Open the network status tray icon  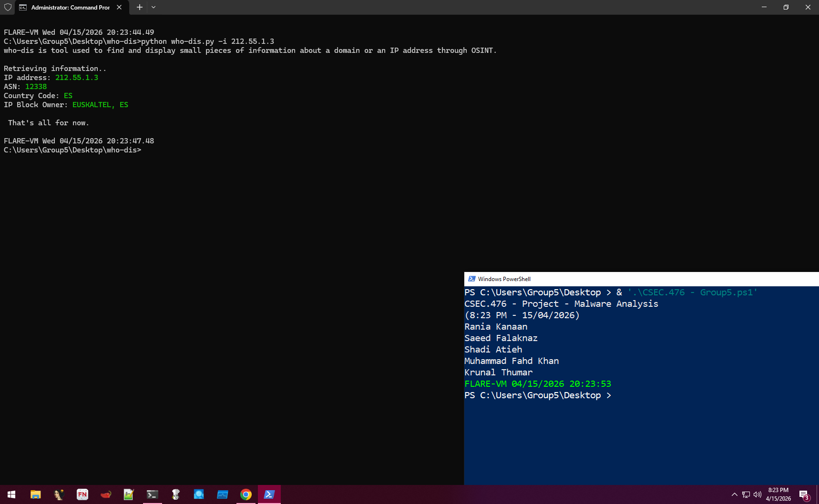click(746, 494)
